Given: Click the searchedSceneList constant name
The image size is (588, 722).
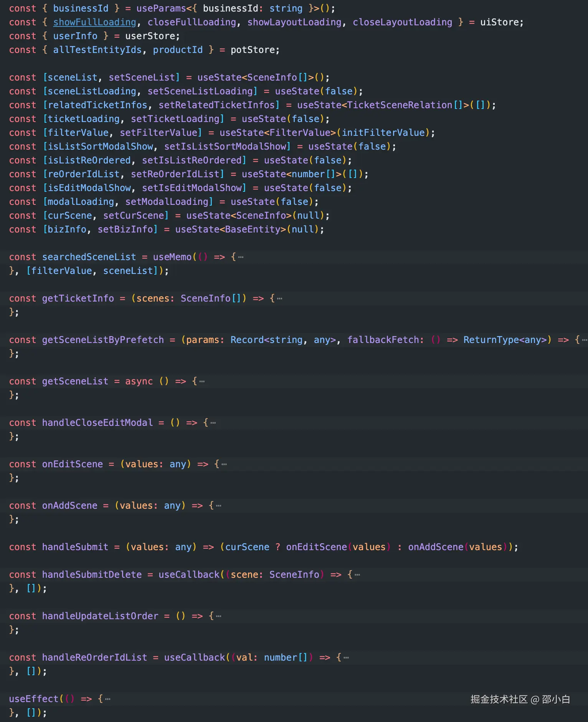Looking at the screenshot, I should tap(89, 257).
